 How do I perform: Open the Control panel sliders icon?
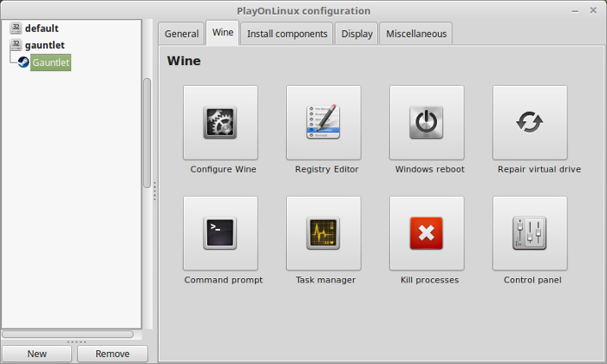click(530, 233)
